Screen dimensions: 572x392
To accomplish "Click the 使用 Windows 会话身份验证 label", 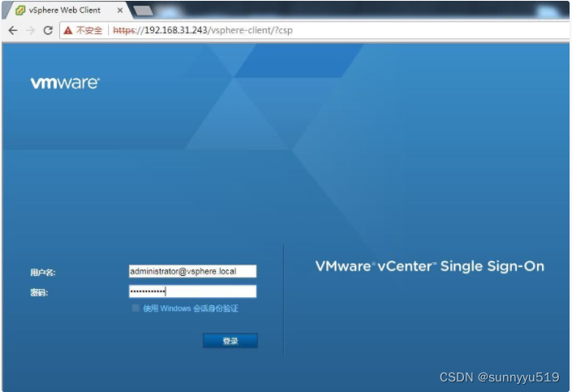I will pos(191,308).
